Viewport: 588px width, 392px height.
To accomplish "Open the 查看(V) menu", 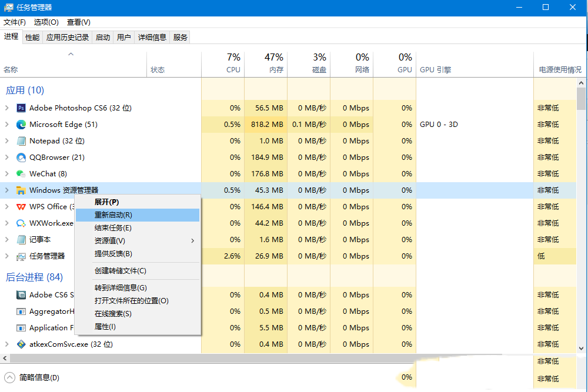I will pyautogui.click(x=78, y=22).
